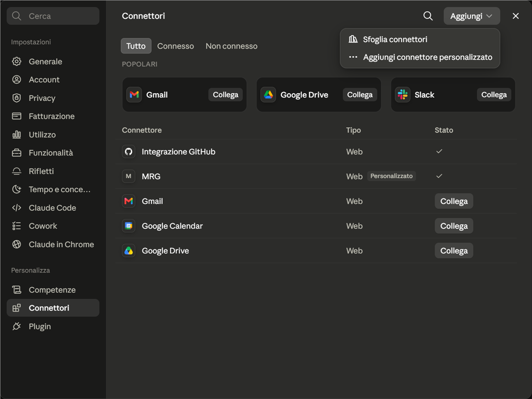The width and height of the screenshot is (532, 399).
Task: Click Collega in Google Drive table row
Action: [x=454, y=251]
